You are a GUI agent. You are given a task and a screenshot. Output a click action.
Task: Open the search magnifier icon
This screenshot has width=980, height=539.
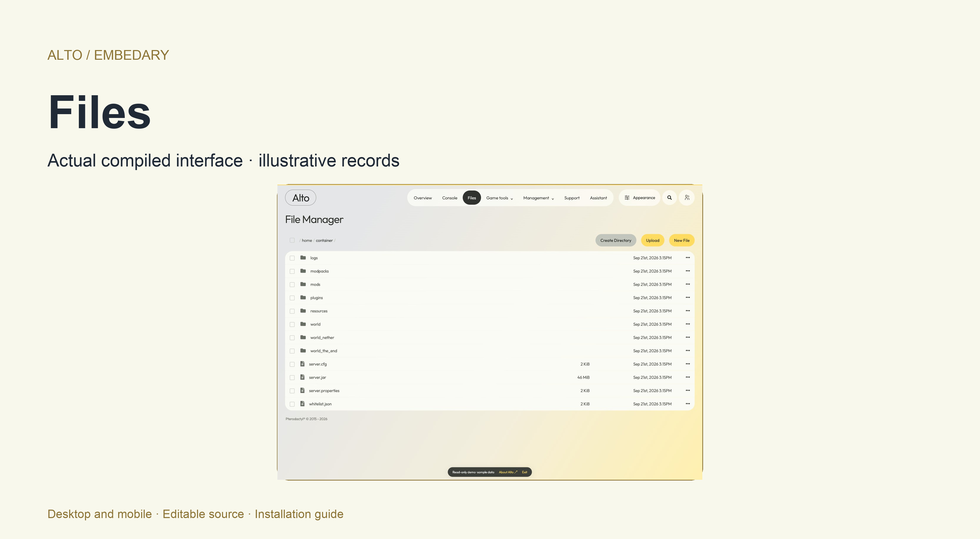point(669,198)
